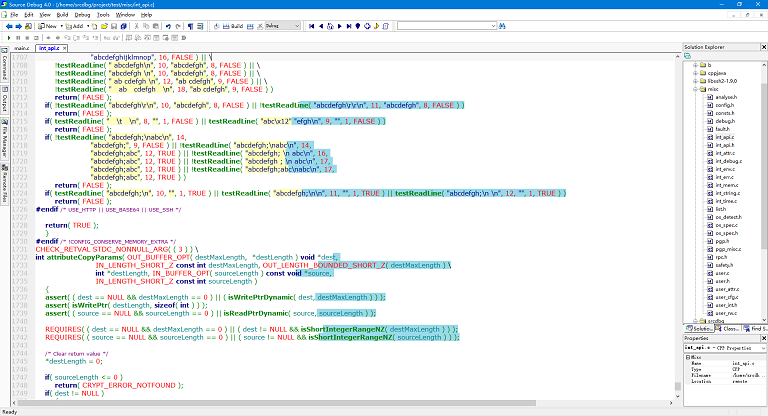Screen dimensions: 768x416
Task: Open the Tools menu
Action: coord(103,15)
